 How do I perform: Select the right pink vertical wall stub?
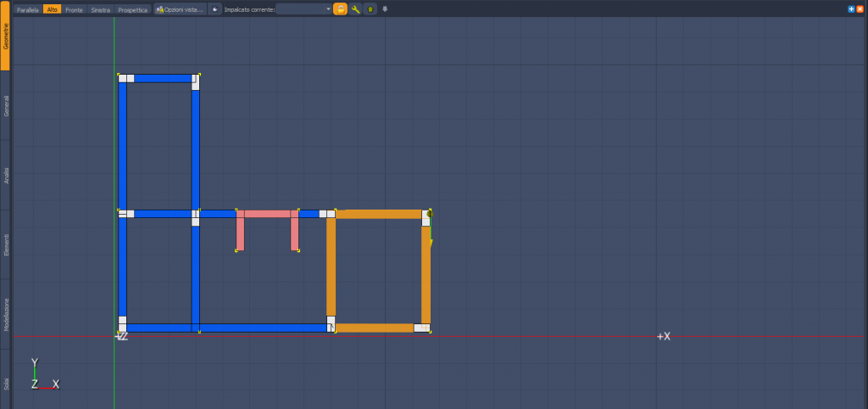click(294, 234)
